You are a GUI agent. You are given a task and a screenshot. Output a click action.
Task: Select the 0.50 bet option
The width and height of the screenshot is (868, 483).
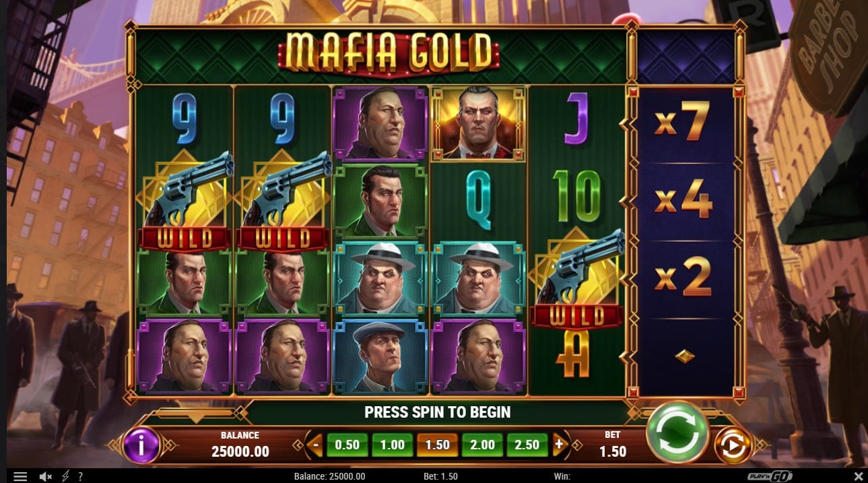pyautogui.click(x=347, y=445)
